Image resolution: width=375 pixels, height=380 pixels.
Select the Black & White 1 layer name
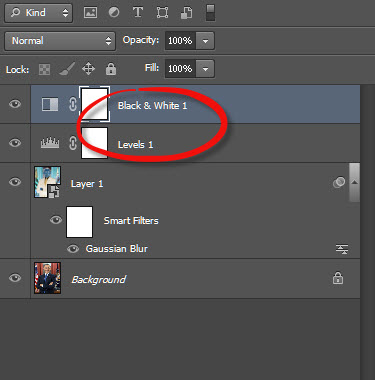152,106
